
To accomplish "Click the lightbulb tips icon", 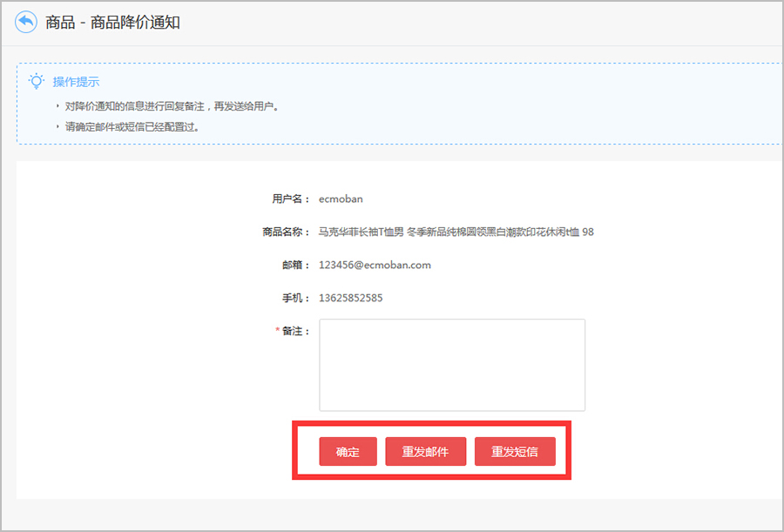I will (37, 81).
